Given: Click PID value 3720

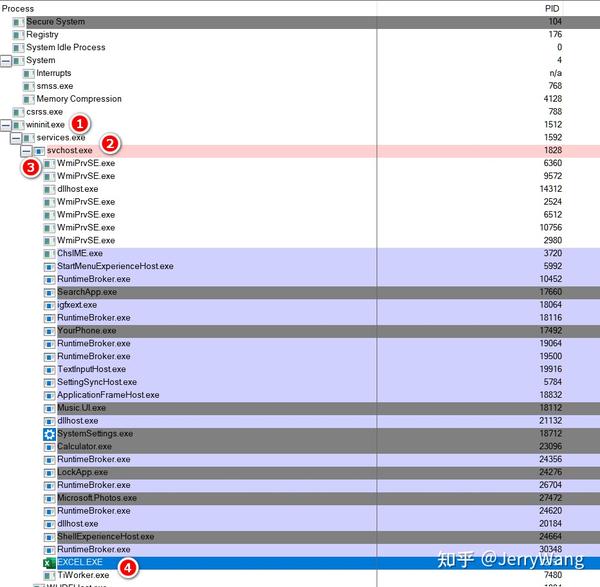Looking at the screenshot, I should [x=553, y=253].
